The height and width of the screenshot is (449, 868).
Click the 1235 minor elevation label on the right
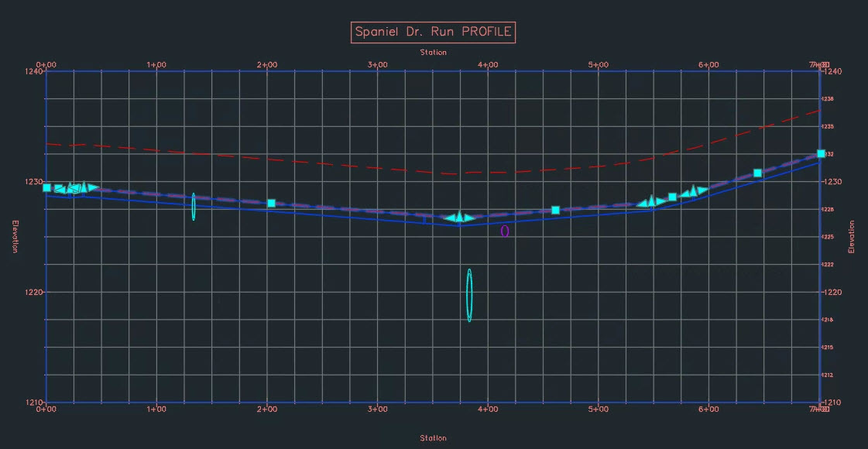(x=828, y=126)
